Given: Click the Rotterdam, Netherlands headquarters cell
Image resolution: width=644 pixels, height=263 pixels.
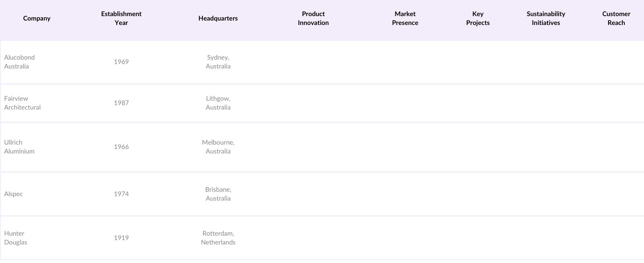Looking at the screenshot, I should click(218, 238).
